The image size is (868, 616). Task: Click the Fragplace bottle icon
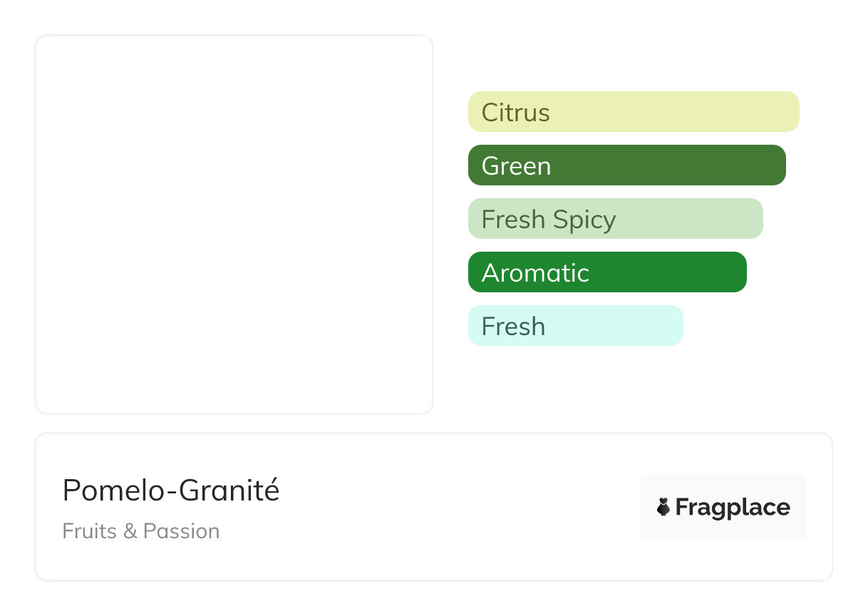click(x=663, y=507)
